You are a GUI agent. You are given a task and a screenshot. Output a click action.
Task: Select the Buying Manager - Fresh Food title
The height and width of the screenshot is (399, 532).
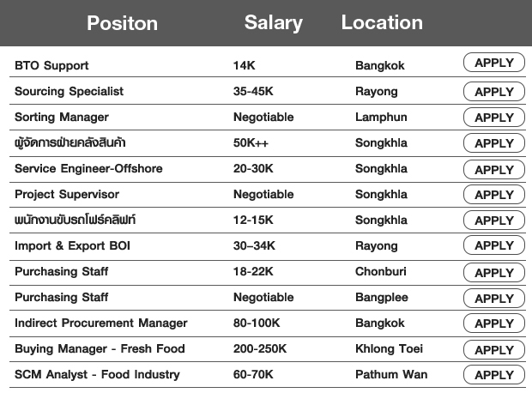coord(100,348)
